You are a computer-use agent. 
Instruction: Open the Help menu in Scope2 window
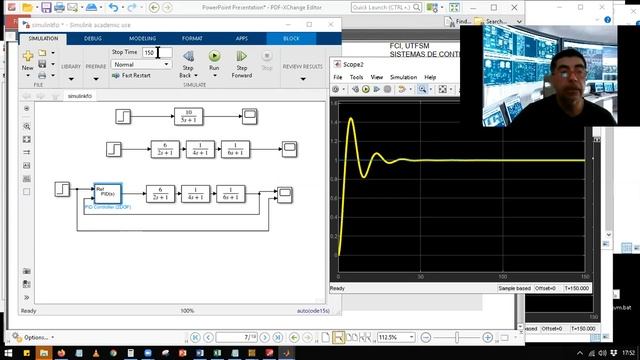tap(430, 77)
